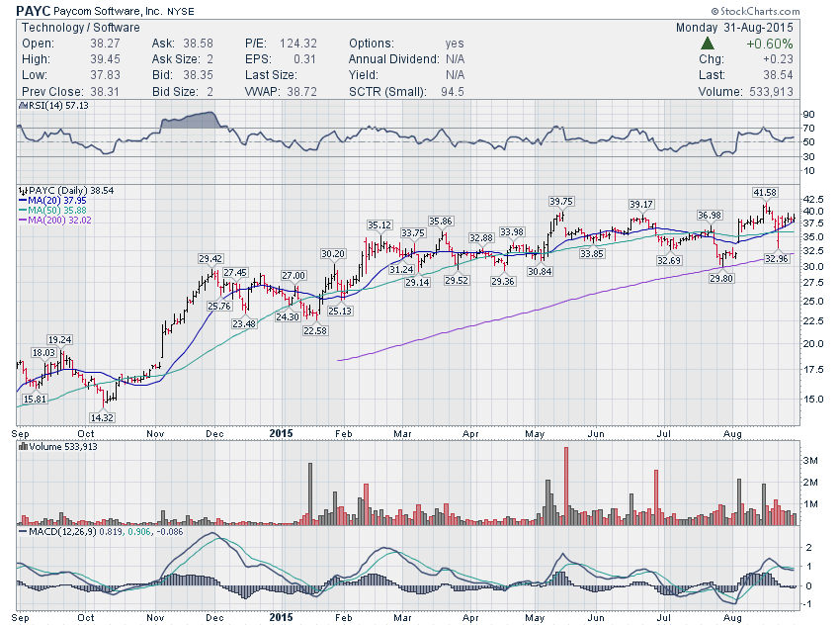Click the Open value 38.27
This screenshot has width=840, height=626.
(x=105, y=44)
